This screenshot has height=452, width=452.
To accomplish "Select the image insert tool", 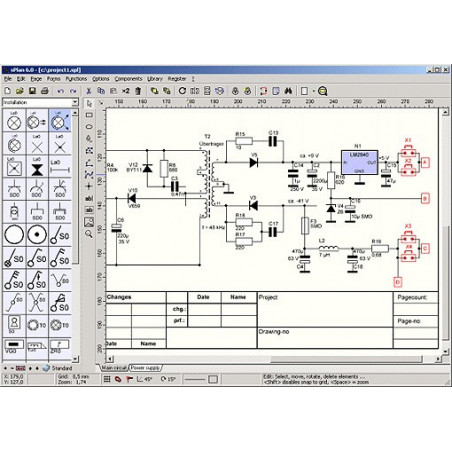I will (89, 222).
